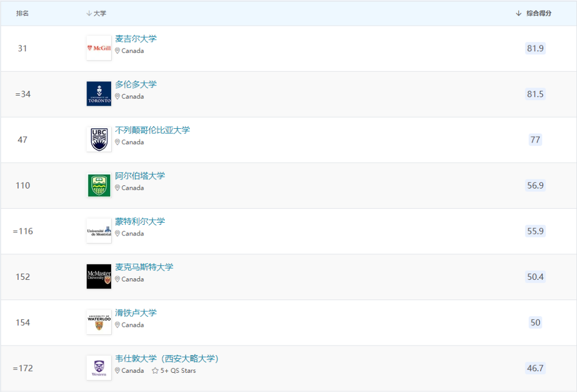Click location pin icon under 阿尔伯塔大学
The height and width of the screenshot is (392, 577).
click(118, 188)
